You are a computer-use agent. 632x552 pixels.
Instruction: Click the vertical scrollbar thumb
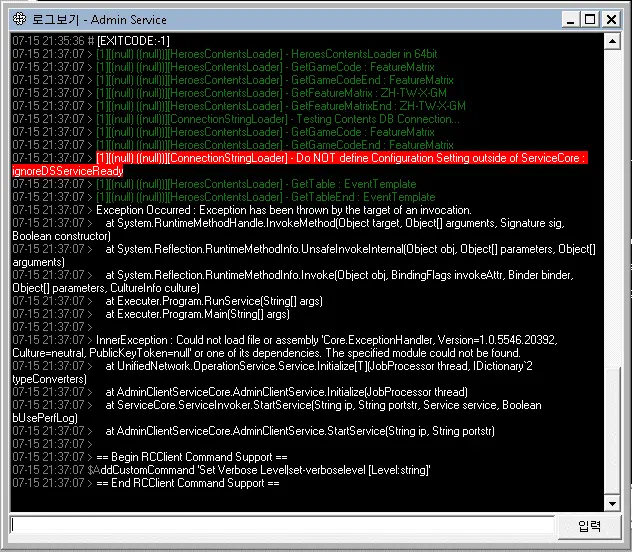(612, 431)
